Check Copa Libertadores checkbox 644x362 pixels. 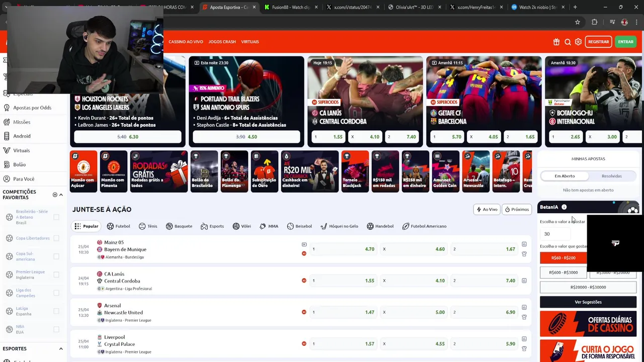(56, 238)
